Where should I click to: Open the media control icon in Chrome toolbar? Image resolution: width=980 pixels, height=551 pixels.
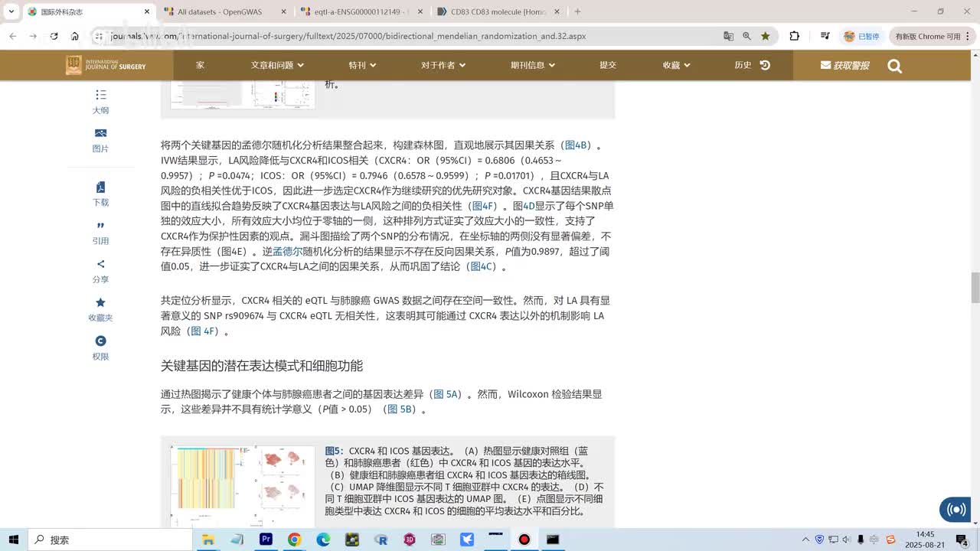pos(825,36)
